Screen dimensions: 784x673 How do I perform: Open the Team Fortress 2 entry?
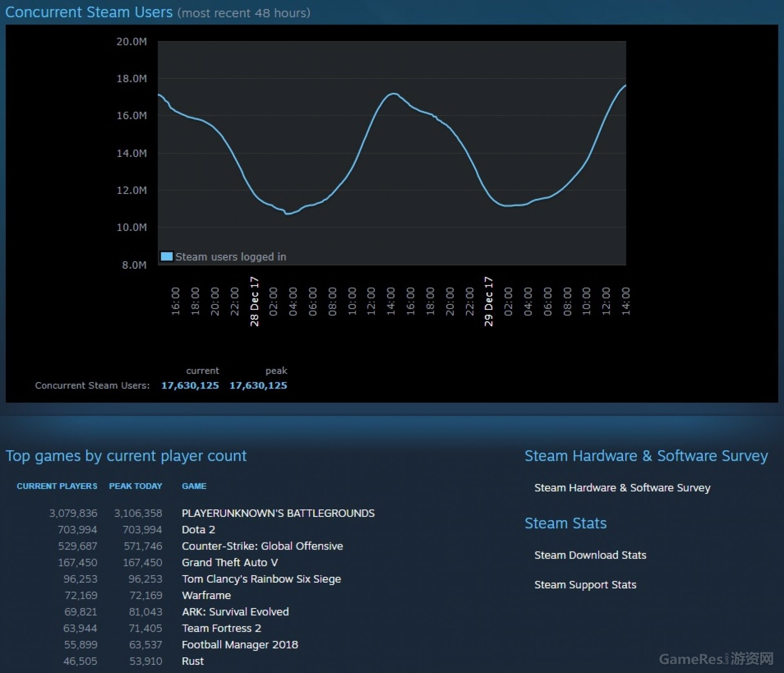(221, 628)
